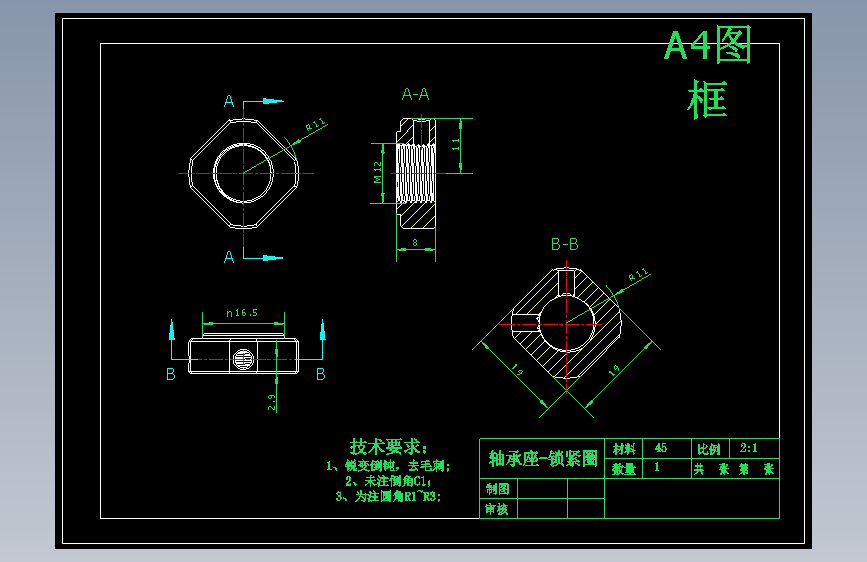Viewport: 867px width, 562px height.
Task: Click the center bore circle in the top view
Action: point(243,173)
